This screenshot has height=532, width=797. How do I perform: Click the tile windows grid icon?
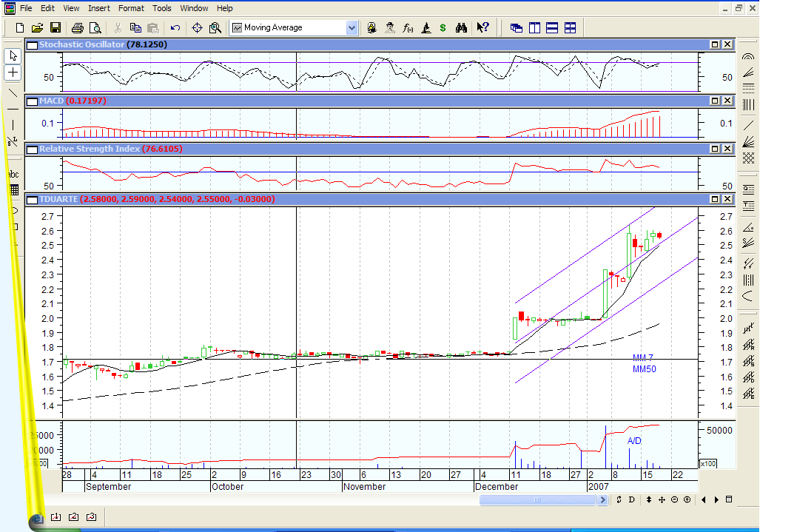pyautogui.click(x=570, y=28)
